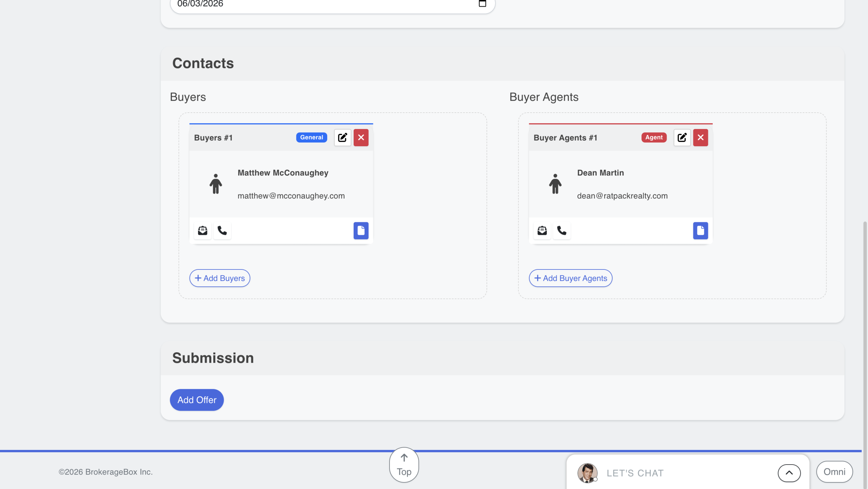Viewport: 868px width, 489px height.
Task: Click the Buyers column heading
Action: click(188, 97)
